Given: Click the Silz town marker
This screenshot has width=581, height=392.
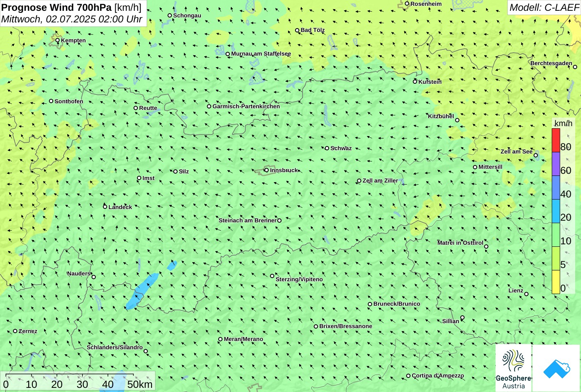Looking at the screenshot, I should pyautogui.click(x=176, y=171).
